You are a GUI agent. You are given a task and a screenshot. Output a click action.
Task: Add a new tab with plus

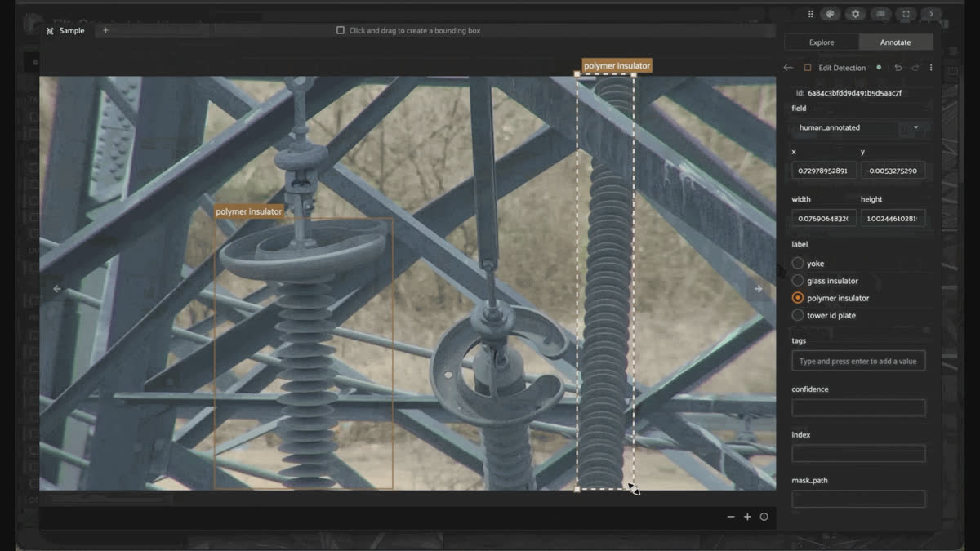point(105,30)
